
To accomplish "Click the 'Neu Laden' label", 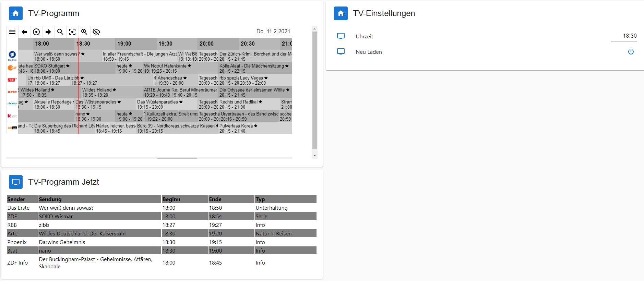I will pos(369,52).
